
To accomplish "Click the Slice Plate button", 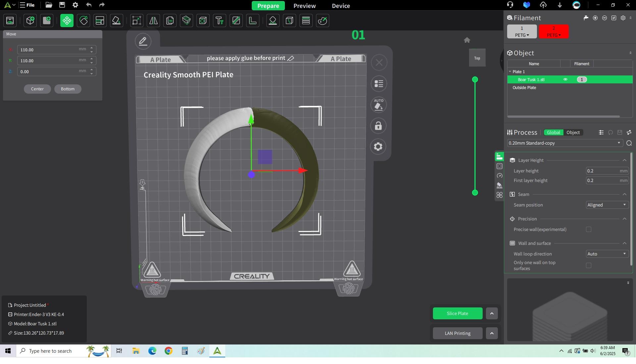I will [457, 314].
